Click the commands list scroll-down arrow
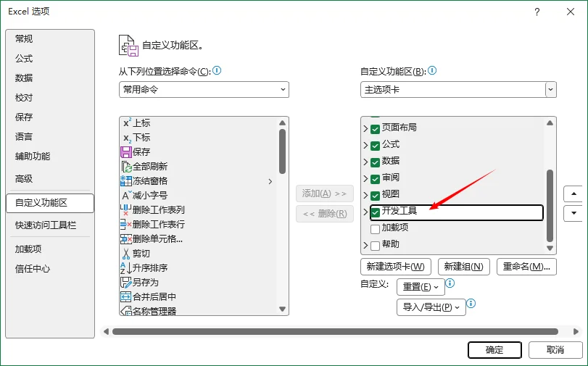This screenshot has height=366, width=588. 282,309
